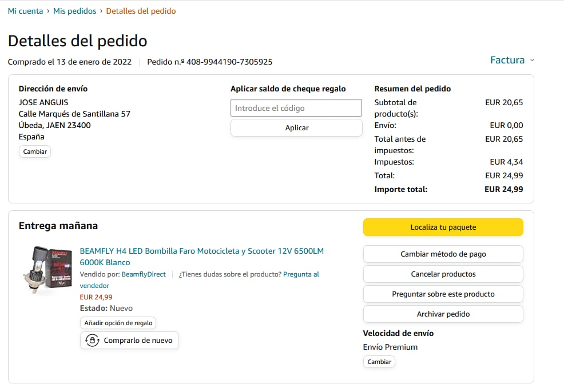Click the gift code input field
The width and height of the screenshot is (564, 392).
[x=296, y=108]
